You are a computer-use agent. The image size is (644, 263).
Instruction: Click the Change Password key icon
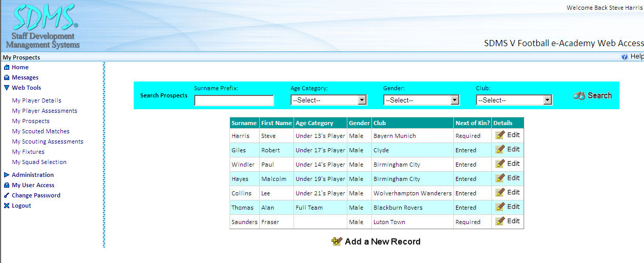pyautogui.click(x=7, y=195)
